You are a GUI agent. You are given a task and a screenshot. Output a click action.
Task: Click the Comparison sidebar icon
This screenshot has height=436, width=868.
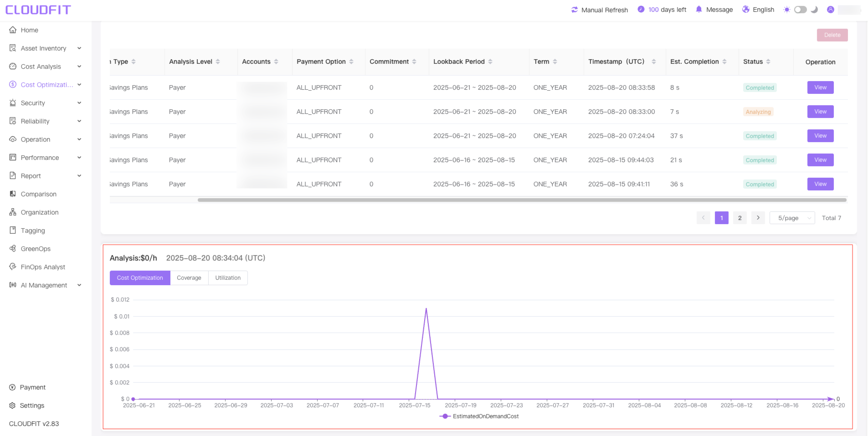point(13,194)
